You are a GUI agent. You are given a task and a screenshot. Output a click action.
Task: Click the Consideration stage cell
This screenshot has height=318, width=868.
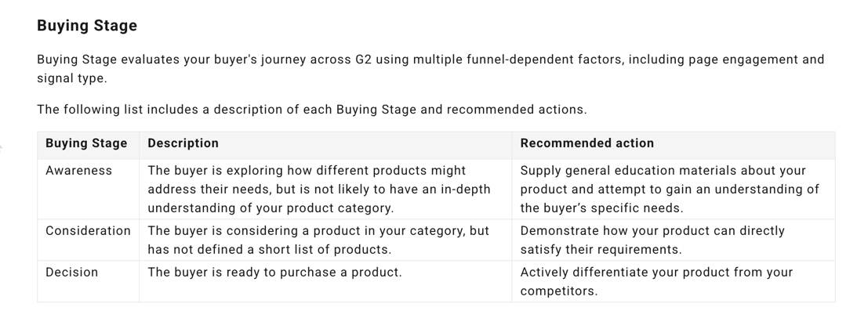click(x=88, y=231)
